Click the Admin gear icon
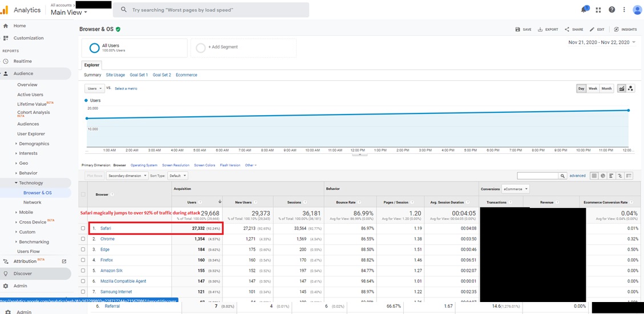This screenshot has width=644, height=314. pyautogui.click(x=6, y=286)
